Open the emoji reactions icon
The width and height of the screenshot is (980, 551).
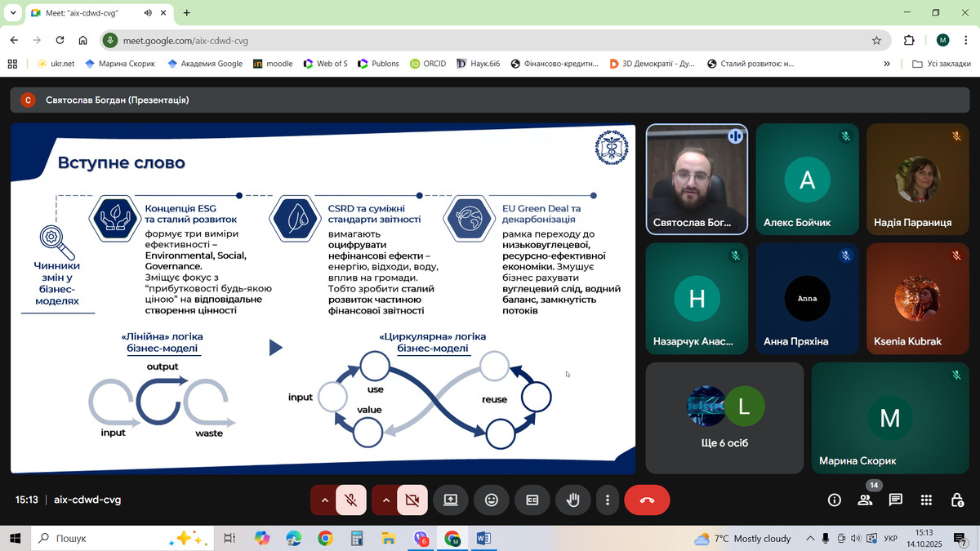click(x=492, y=500)
